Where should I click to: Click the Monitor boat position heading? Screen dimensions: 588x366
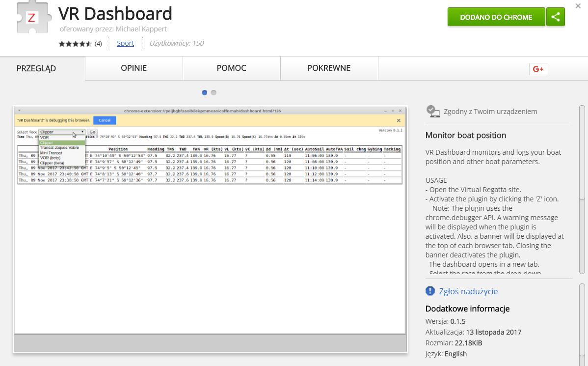point(466,135)
